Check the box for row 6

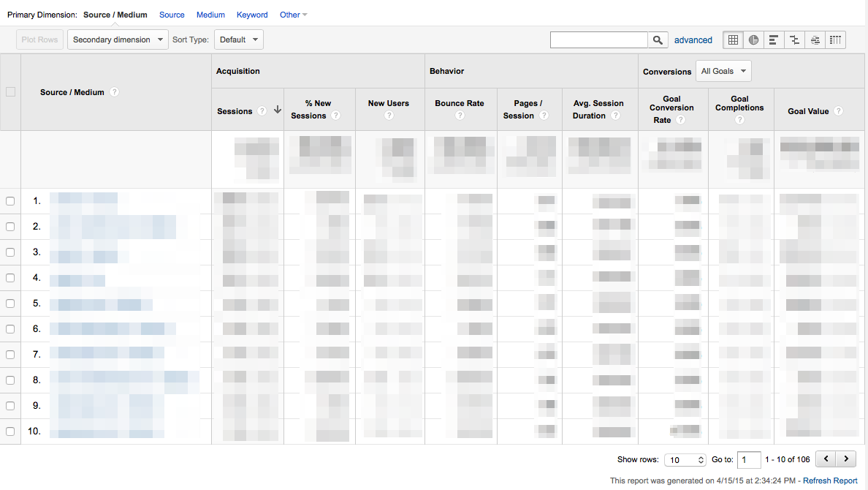point(10,328)
